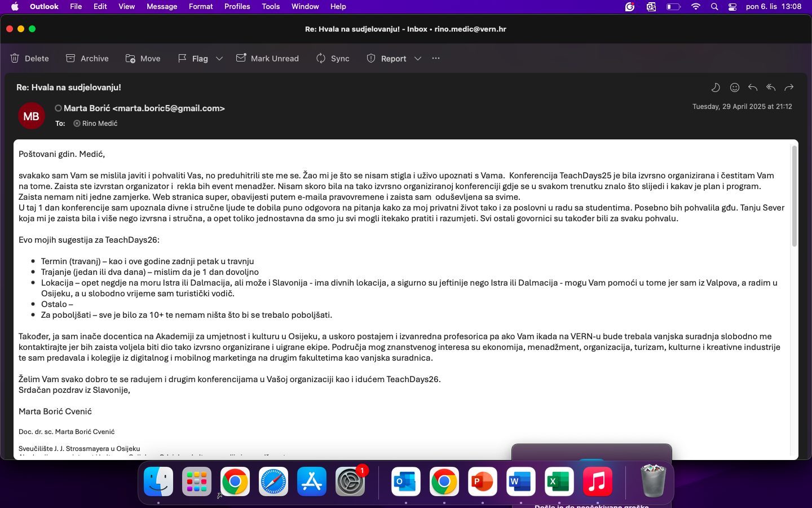The height and width of the screenshot is (508, 812).
Task: Add an emoji reaction to the message
Action: (735, 87)
